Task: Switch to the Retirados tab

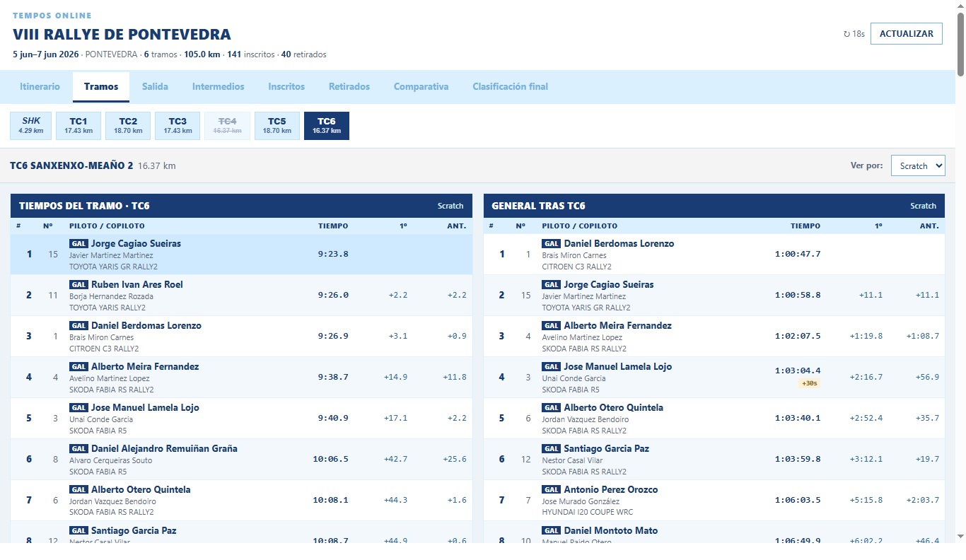Action: point(349,86)
